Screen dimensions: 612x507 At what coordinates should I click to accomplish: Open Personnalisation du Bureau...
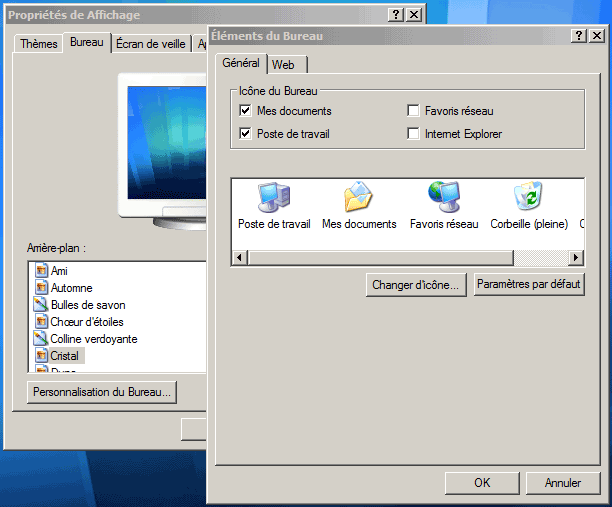[102, 392]
